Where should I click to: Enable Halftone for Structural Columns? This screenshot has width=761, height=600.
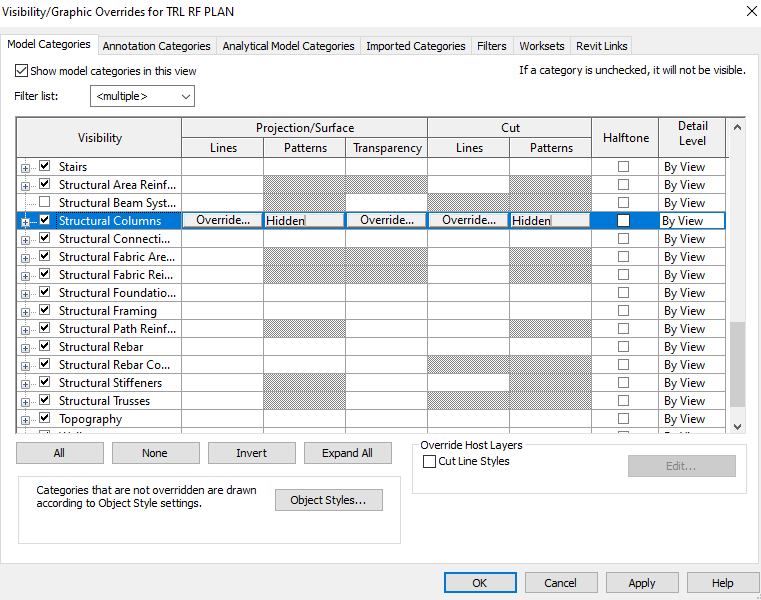[624, 220]
